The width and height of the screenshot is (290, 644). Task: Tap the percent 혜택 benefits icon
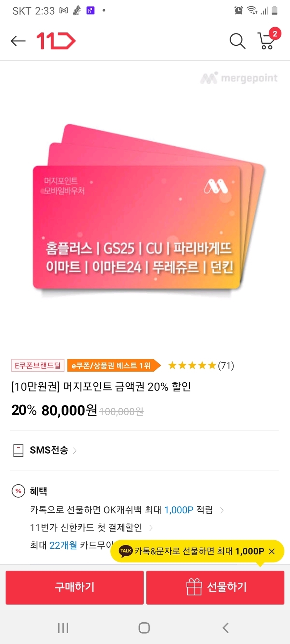pyautogui.click(x=19, y=491)
